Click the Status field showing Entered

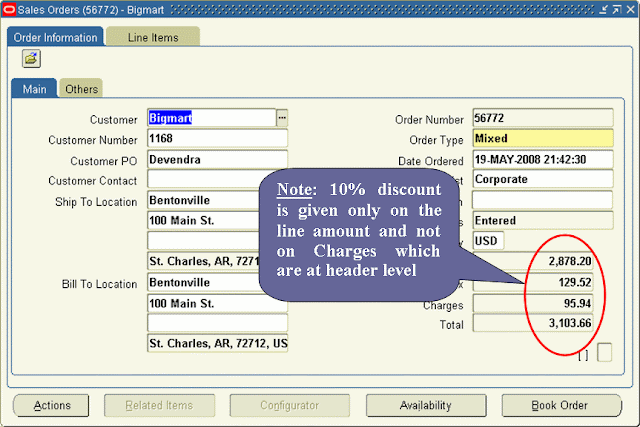point(543,220)
